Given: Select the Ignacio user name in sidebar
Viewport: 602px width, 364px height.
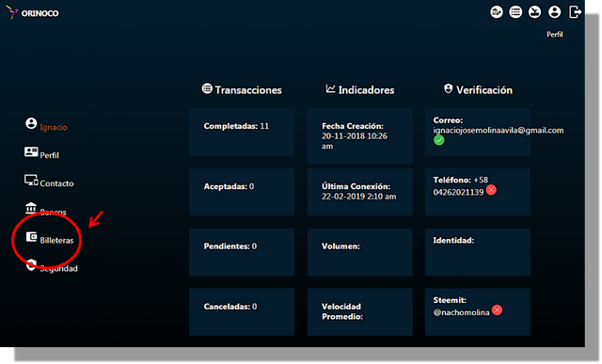Looking at the screenshot, I should [x=54, y=127].
